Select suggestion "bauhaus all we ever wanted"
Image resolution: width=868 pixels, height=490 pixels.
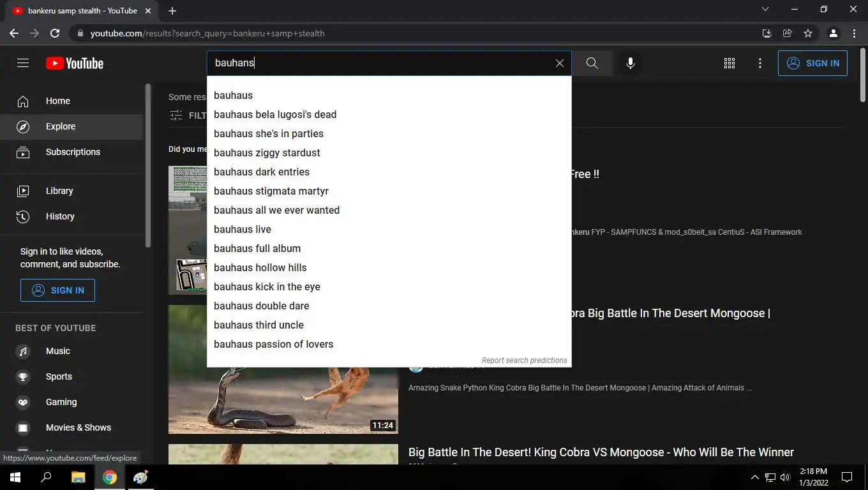tap(389, 210)
